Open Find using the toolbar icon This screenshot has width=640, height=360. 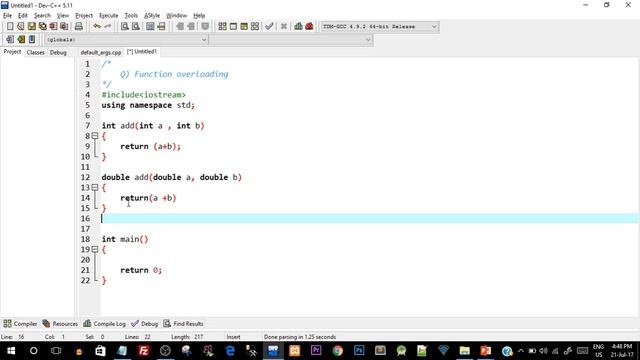tap(125, 27)
